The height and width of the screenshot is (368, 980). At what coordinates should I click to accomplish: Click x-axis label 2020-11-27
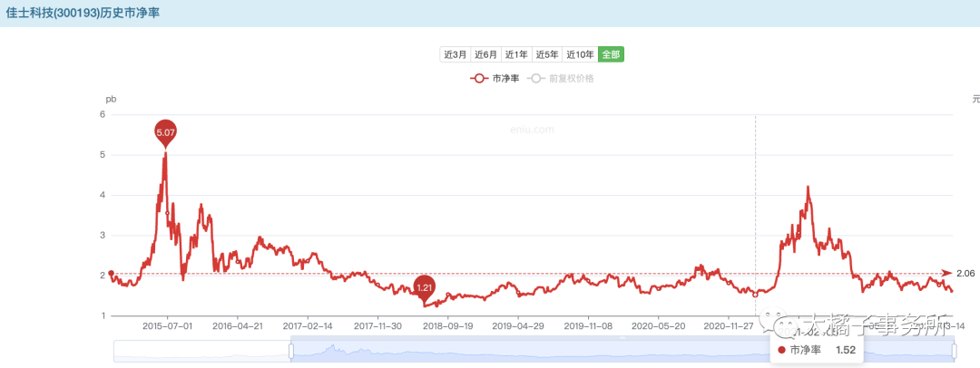pos(728,326)
